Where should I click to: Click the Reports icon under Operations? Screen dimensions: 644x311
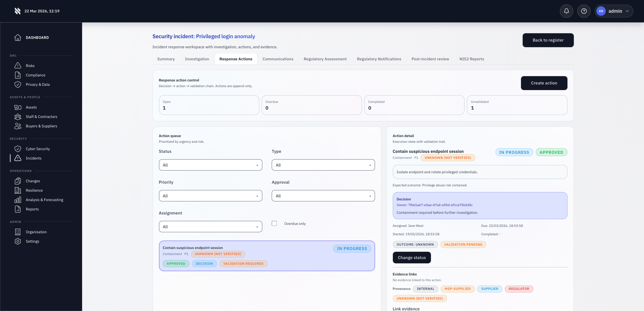[18, 209]
